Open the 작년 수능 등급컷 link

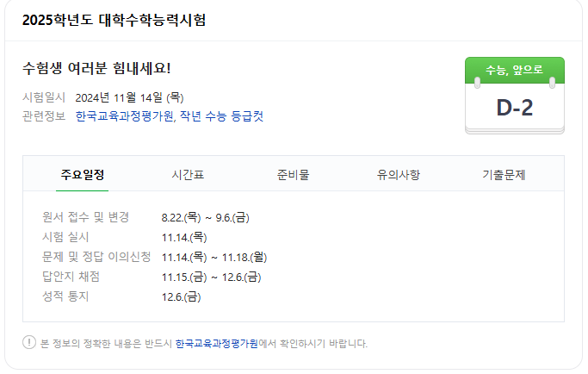[221, 116]
